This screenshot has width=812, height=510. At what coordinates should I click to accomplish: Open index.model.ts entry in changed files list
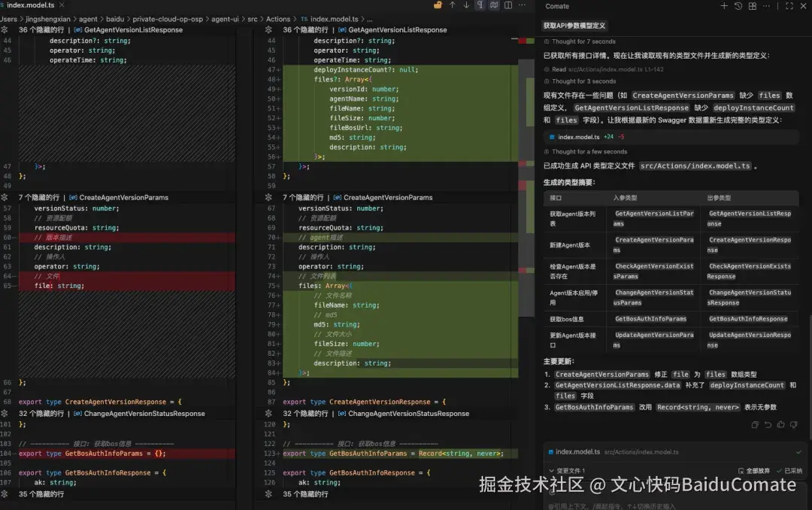coord(577,452)
